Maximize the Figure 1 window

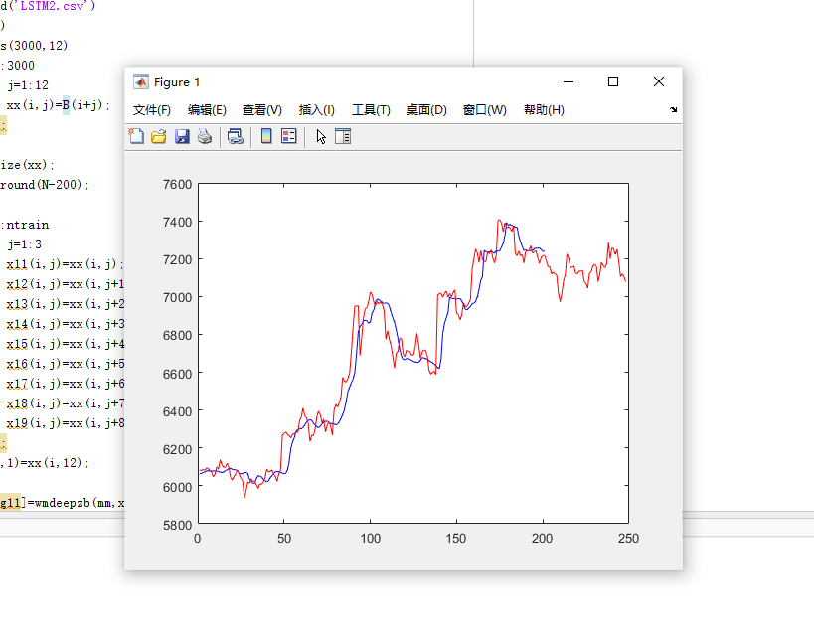[613, 82]
